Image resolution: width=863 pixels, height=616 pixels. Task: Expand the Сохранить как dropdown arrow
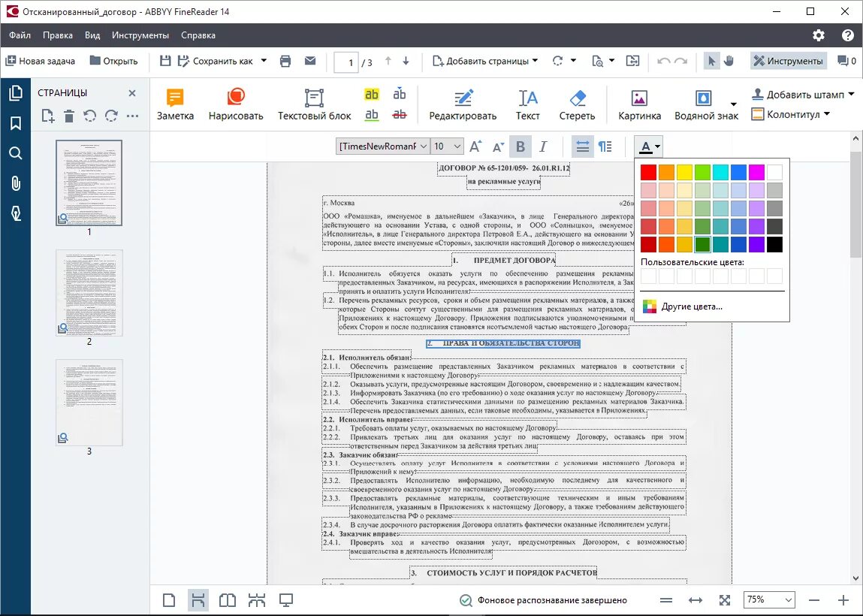[x=264, y=61]
